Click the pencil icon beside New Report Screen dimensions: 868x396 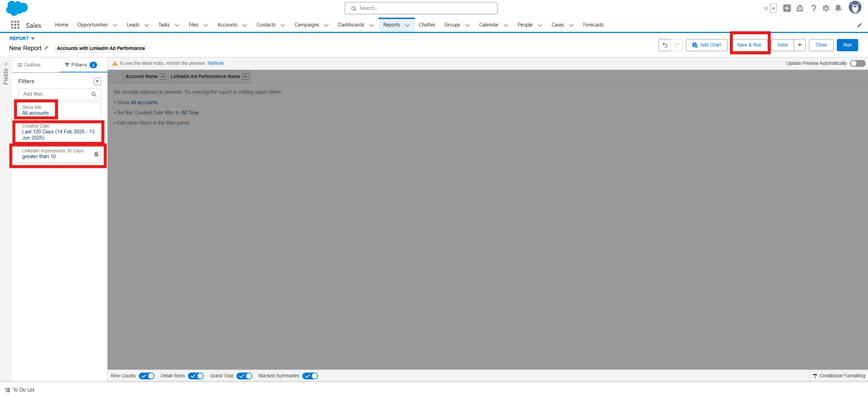46,48
